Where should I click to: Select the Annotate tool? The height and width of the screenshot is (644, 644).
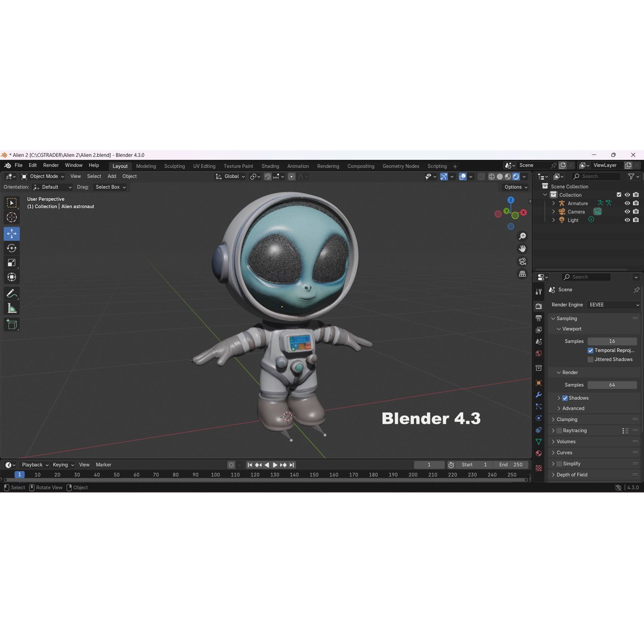tap(11, 293)
